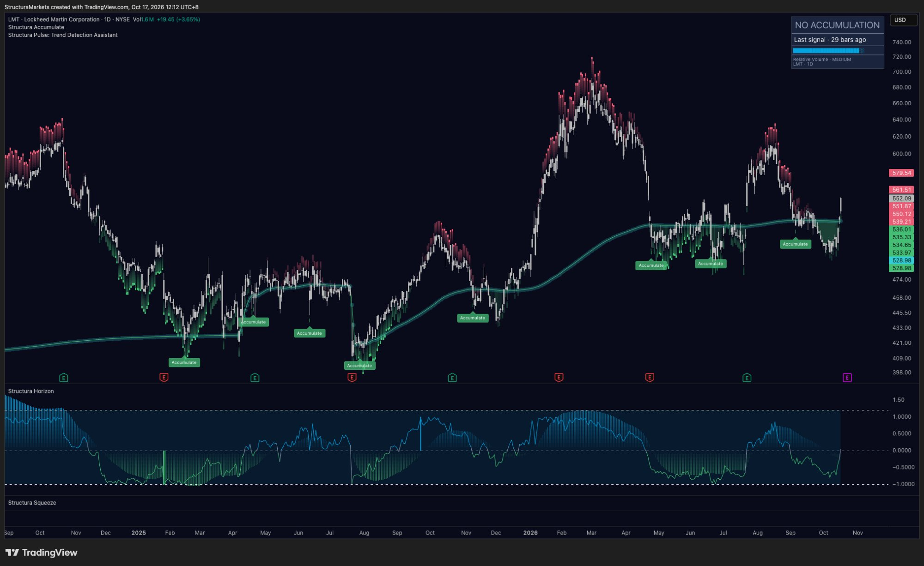Click the 539.21 red price label
The width and height of the screenshot is (924, 566).
click(901, 222)
